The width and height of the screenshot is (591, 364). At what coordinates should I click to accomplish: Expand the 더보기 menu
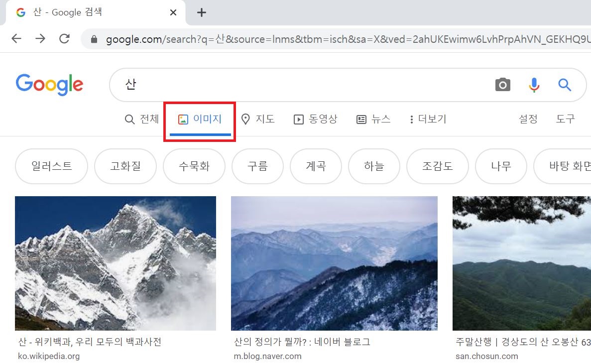428,119
